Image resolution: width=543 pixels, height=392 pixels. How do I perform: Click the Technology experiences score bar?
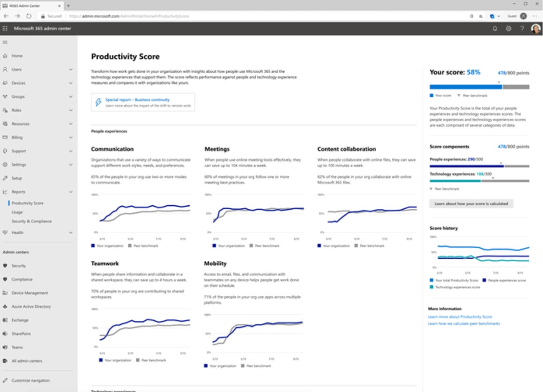tap(479, 181)
